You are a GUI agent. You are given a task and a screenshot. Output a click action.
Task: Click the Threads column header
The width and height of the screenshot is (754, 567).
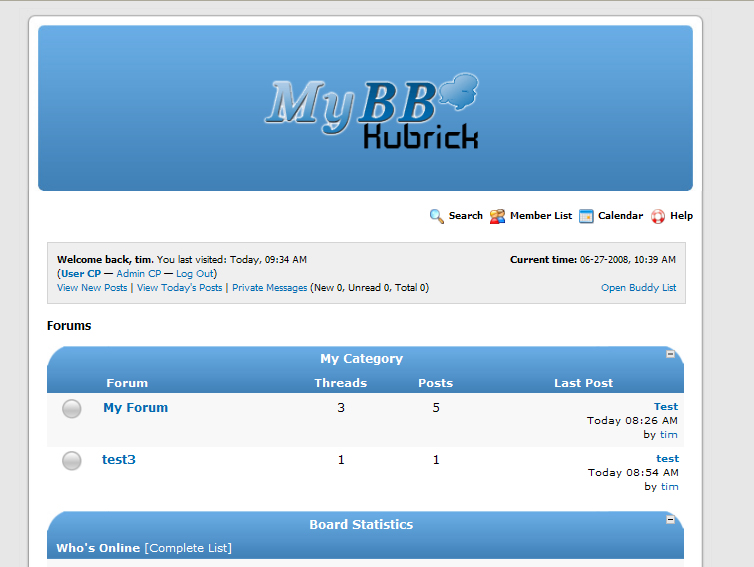340,383
